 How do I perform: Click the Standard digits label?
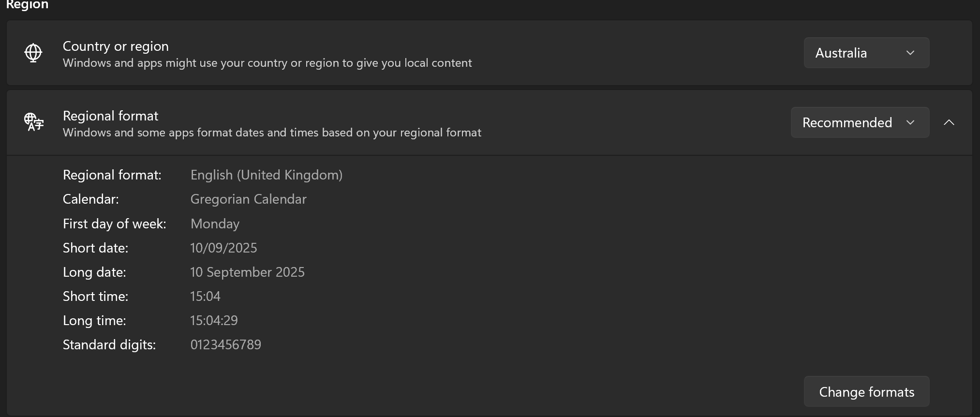tap(109, 344)
